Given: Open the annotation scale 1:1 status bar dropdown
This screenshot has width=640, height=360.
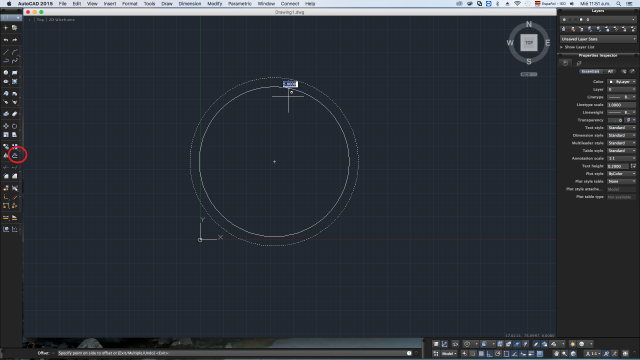Looking at the screenshot, I should click(593, 353).
